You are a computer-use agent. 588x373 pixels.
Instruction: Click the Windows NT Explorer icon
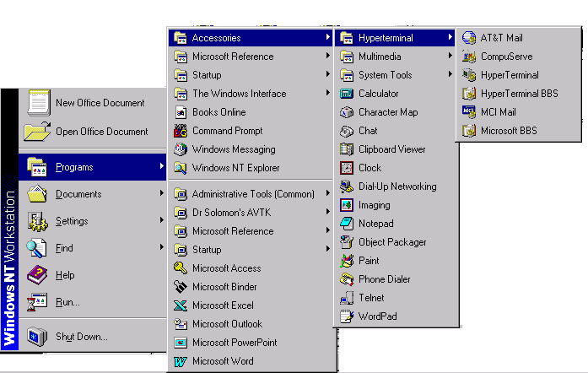tap(181, 168)
